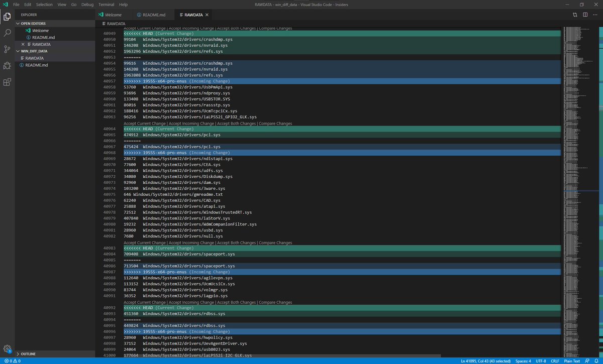The image size is (603, 364).
Task: Open the Debug view in activity bar
Action: 7,65
